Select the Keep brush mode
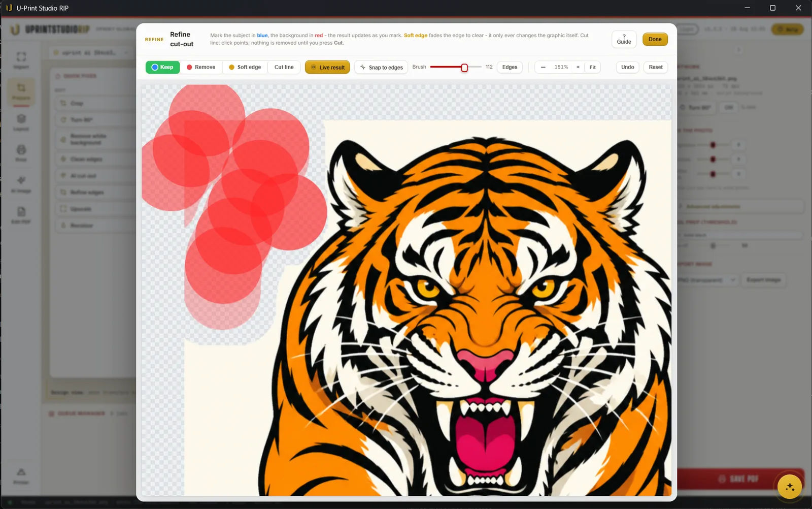This screenshot has width=812, height=509. coord(162,67)
